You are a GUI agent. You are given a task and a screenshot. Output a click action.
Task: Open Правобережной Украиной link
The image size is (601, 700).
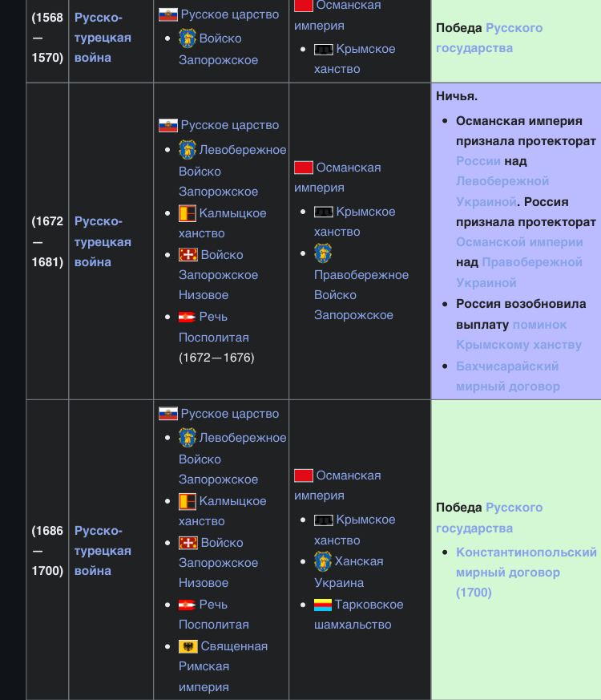pyautogui.click(x=519, y=273)
